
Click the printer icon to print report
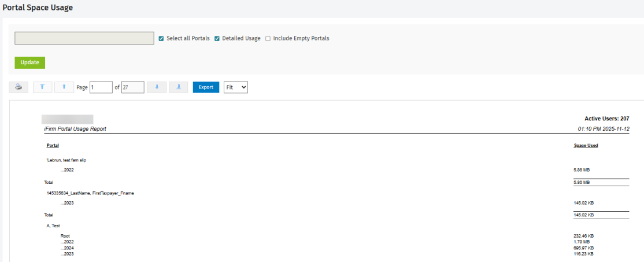(18, 87)
